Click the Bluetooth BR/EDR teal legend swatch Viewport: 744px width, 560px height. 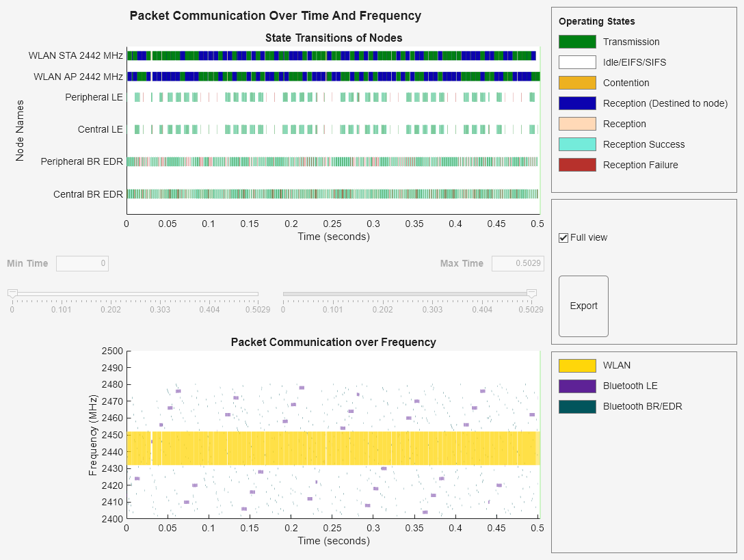576,406
